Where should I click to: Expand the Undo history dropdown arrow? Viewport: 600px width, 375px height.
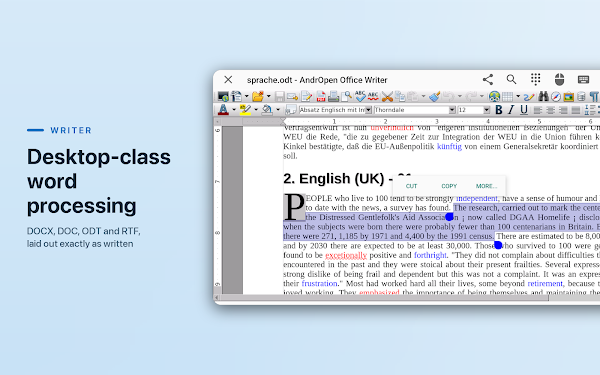pos(460,96)
